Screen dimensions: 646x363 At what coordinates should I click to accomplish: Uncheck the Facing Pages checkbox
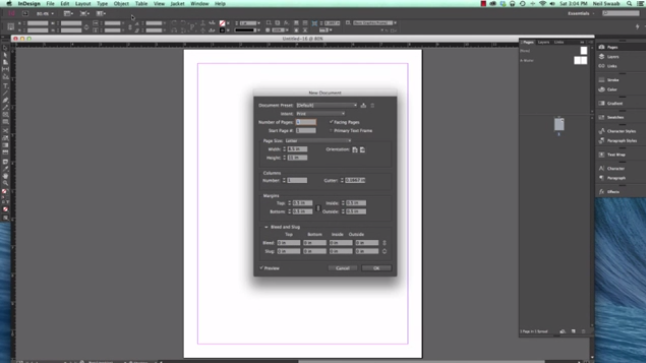coord(331,122)
